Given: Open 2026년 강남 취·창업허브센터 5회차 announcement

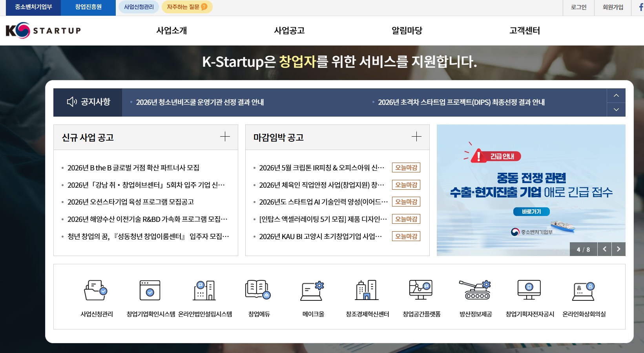Looking at the screenshot, I should click(146, 185).
